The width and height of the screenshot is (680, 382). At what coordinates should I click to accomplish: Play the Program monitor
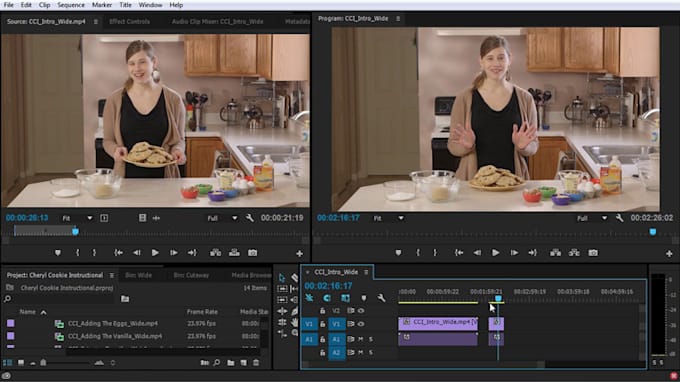click(495, 252)
